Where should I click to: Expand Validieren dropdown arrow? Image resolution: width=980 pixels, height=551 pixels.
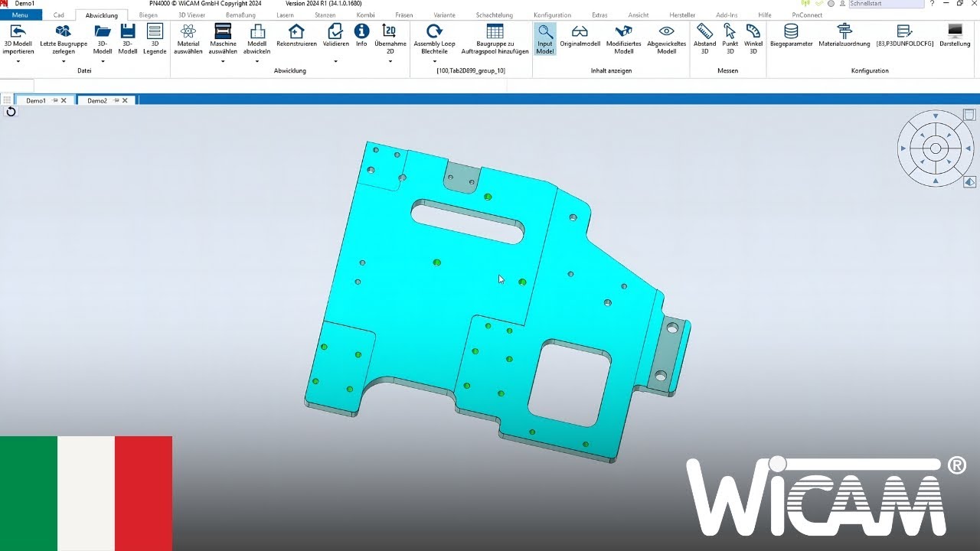click(x=335, y=61)
